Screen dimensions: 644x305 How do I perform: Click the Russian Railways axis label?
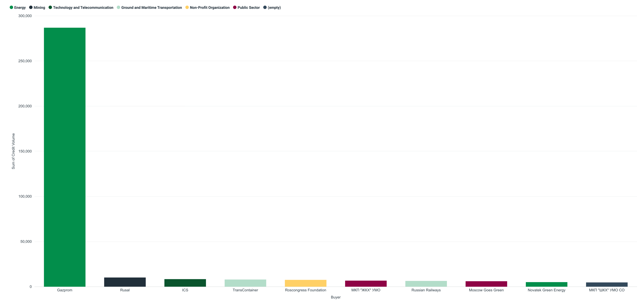[x=426, y=290]
